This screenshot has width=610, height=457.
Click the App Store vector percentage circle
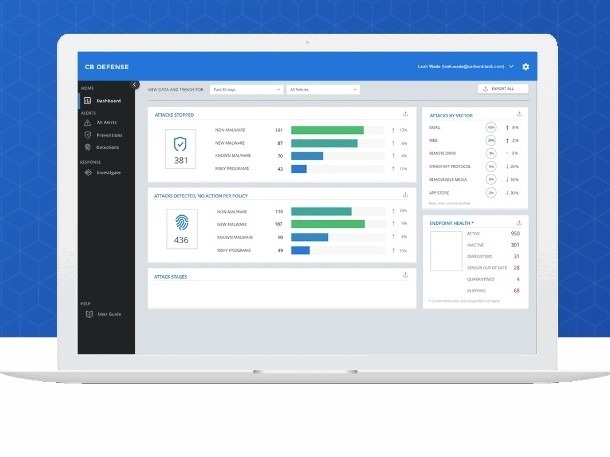tap(491, 193)
